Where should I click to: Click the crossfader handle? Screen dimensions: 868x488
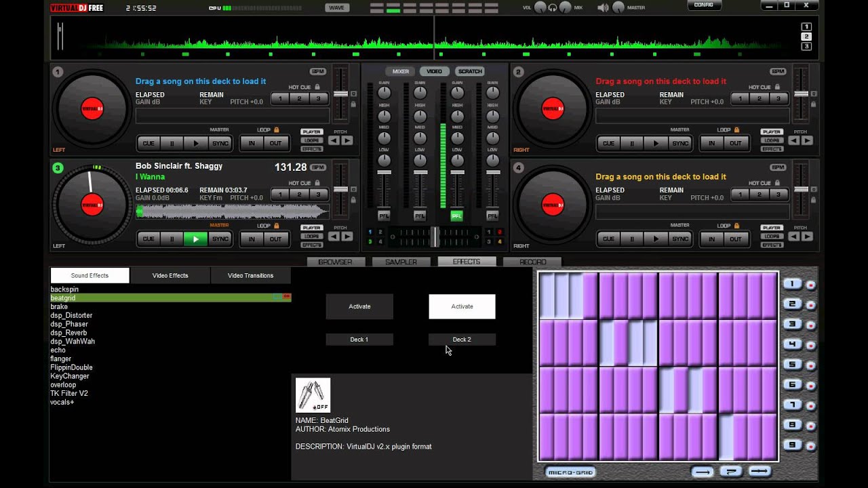435,237
